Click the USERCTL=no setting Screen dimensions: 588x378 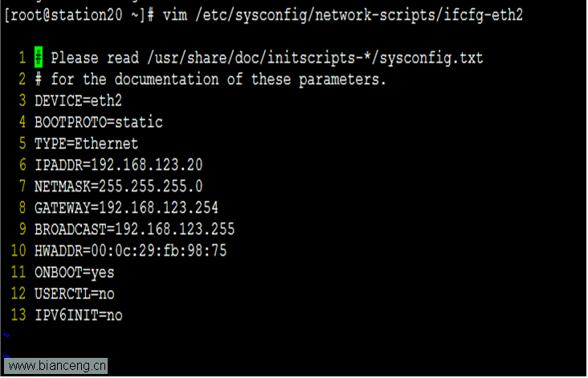point(74,294)
